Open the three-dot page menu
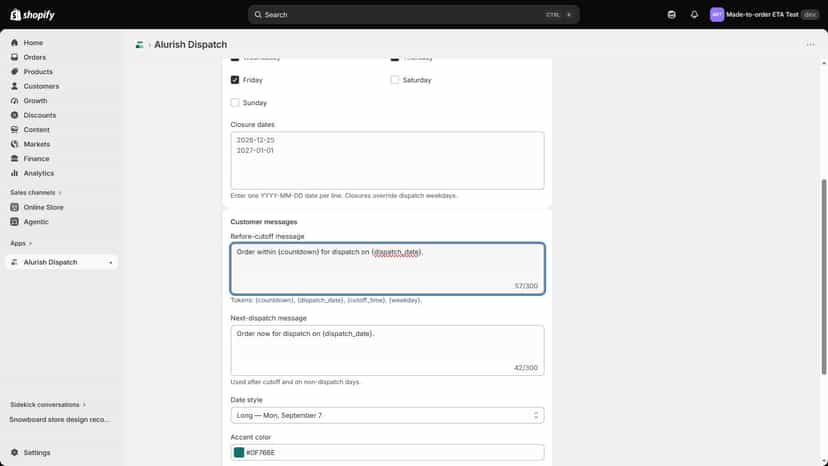The width and height of the screenshot is (828, 466). tap(810, 45)
